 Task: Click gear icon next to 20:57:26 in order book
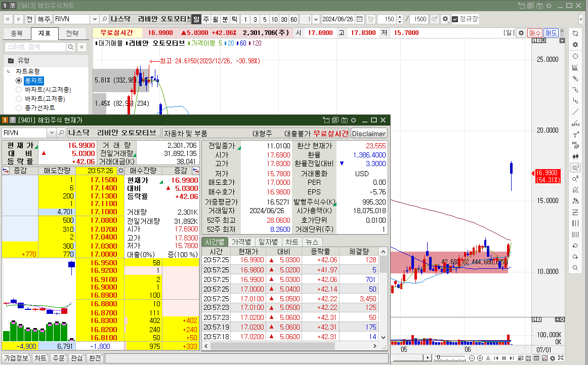(121, 171)
